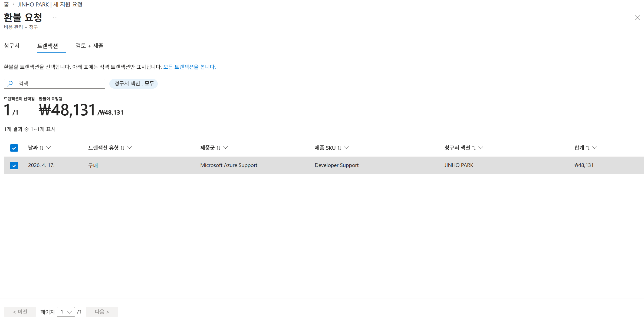Click the 2026. 4. 17. date cell

tap(41, 165)
